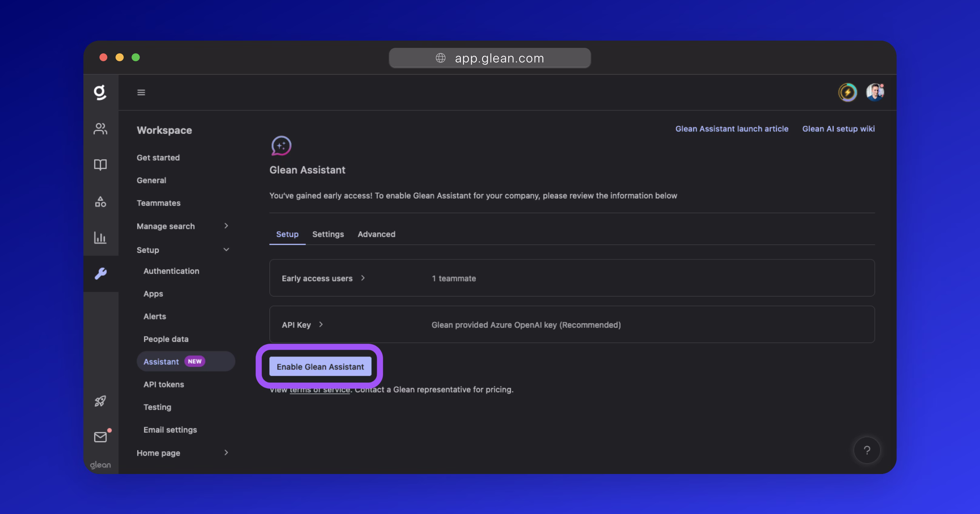Screen dimensions: 980x514
Task: Open the documentation book icon in sidebar
Action: (x=100, y=165)
